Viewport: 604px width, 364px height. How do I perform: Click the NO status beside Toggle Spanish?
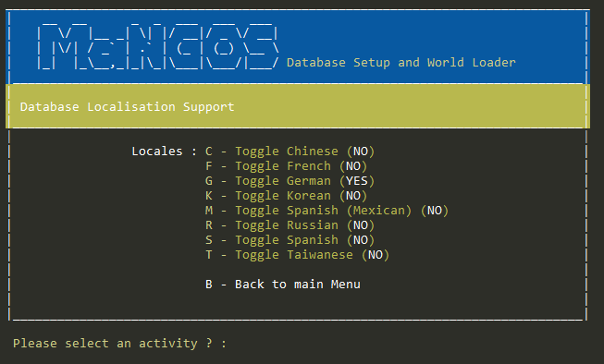(x=361, y=240)
